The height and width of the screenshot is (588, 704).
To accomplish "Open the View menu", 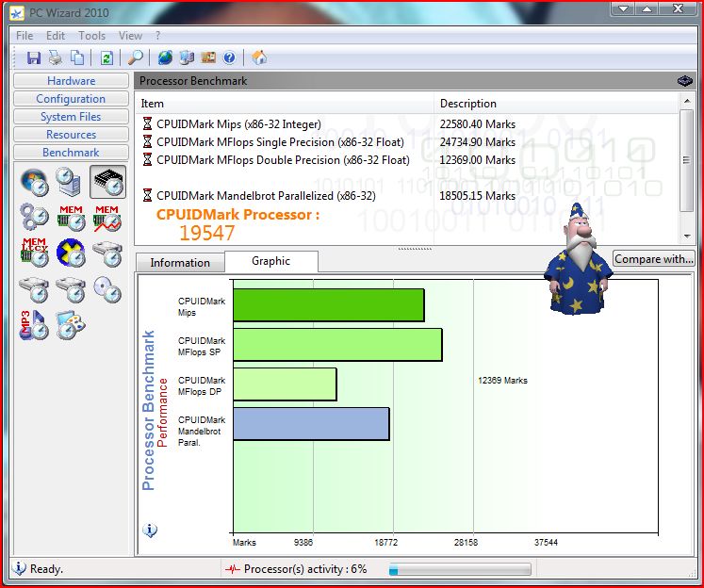I will (x=130, y=36).
